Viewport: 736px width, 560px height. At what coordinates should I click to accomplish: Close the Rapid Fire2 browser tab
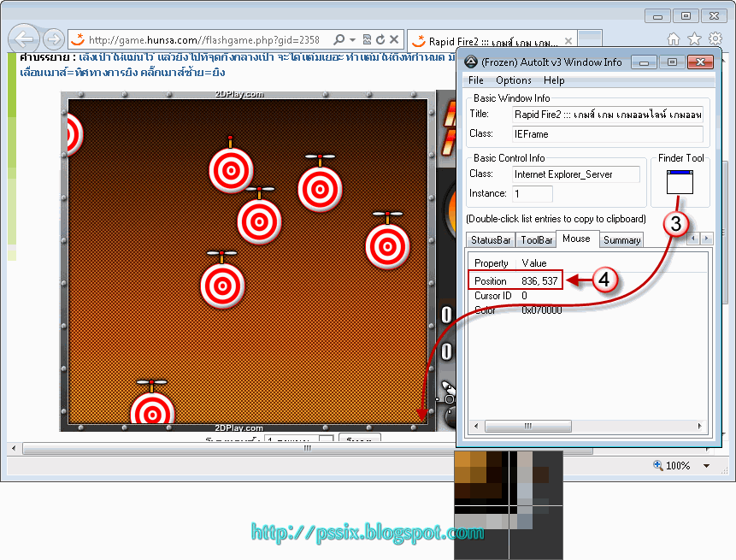568,41
